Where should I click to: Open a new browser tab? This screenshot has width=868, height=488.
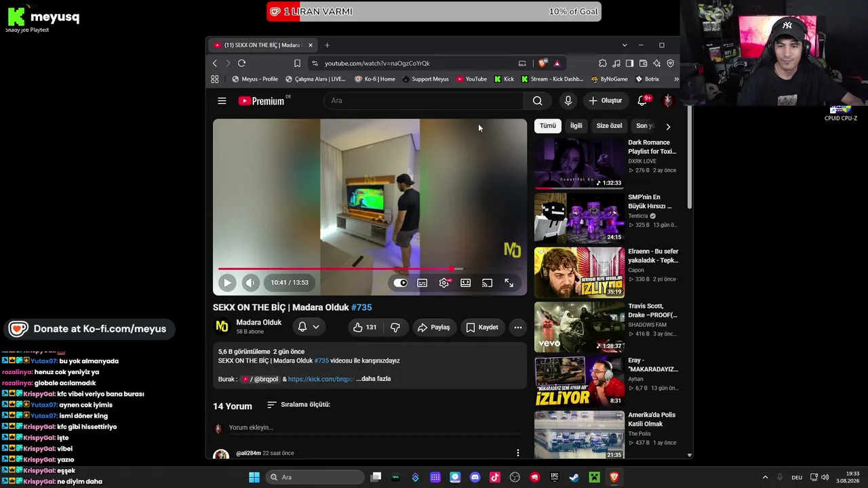pos(327,45)
